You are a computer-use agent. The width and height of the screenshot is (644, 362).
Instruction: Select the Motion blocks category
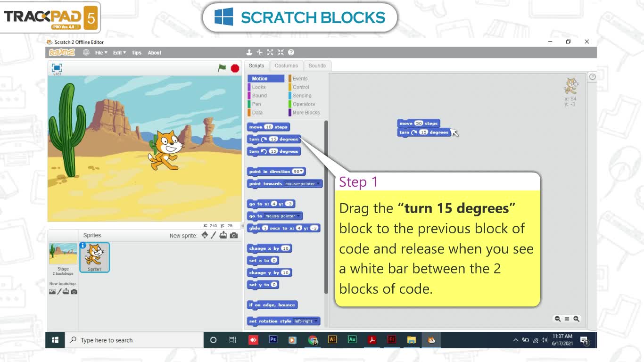pyautogui.click(x=266, y=79)
